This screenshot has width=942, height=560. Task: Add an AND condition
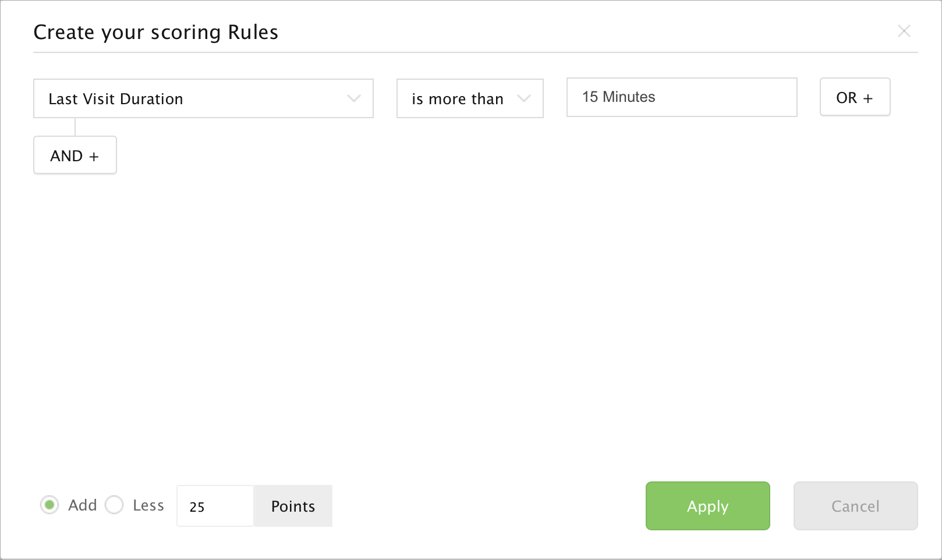point(75,155)
